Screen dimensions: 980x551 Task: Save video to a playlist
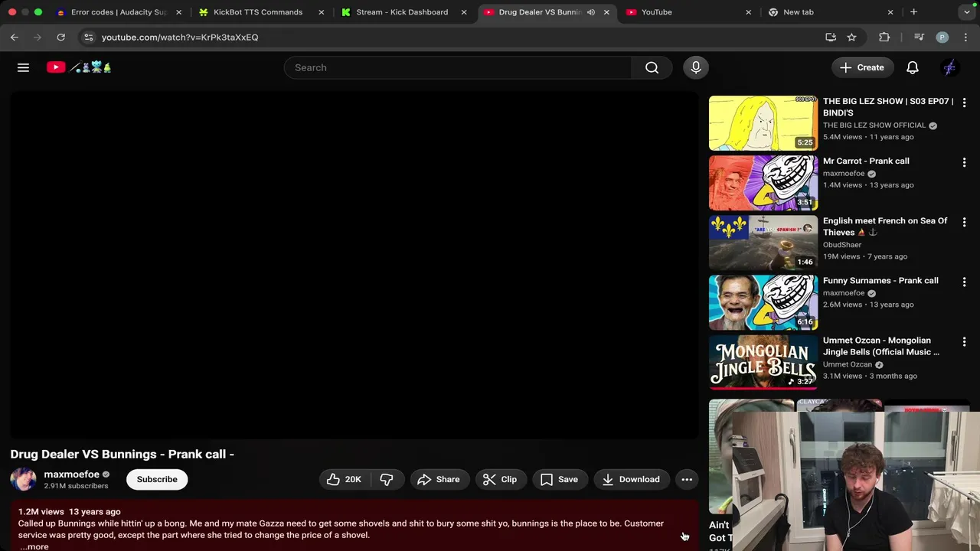[x=560, y=479]
